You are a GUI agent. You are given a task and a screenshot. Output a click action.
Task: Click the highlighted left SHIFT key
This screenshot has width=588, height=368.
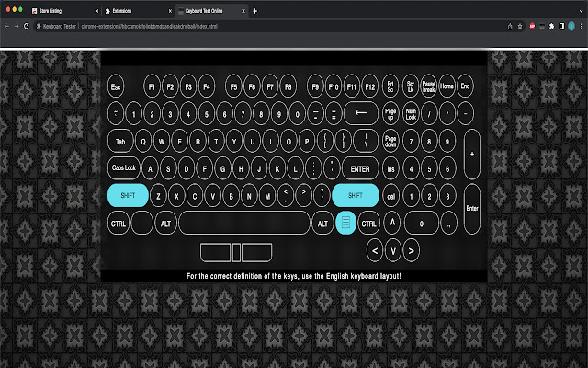pyautogui.click(x=128, y=195)
